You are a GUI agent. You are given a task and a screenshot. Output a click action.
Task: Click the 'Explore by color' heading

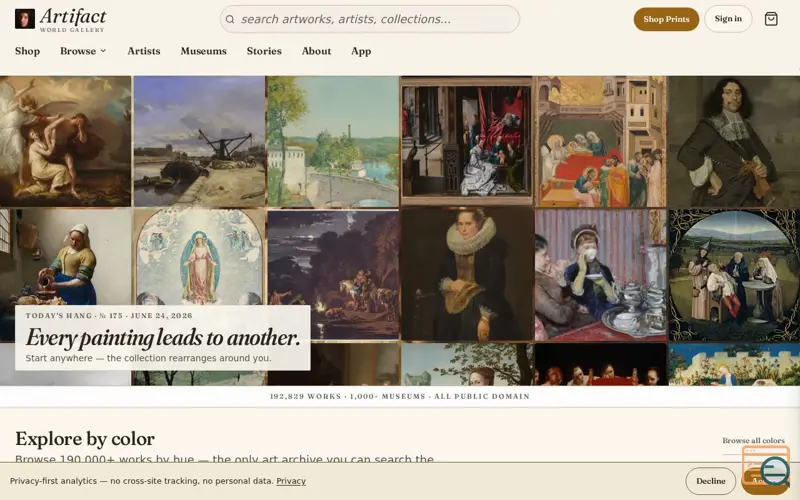[85, 439]
